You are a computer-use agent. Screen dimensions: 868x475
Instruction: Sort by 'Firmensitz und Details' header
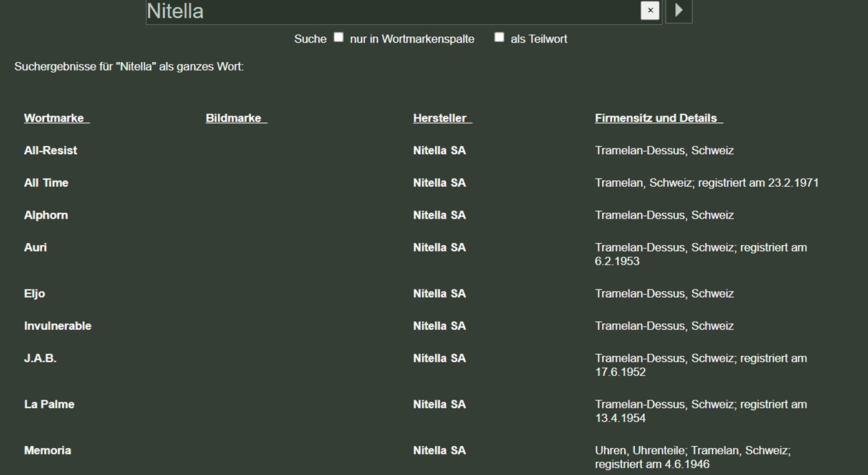click(659, 118)
